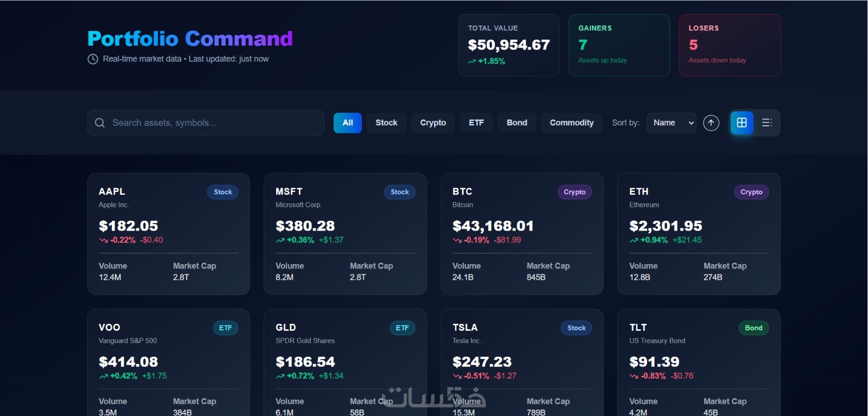Select the All filter tab
This screenshot has width=868, height=416.
[x=348, y=123]
